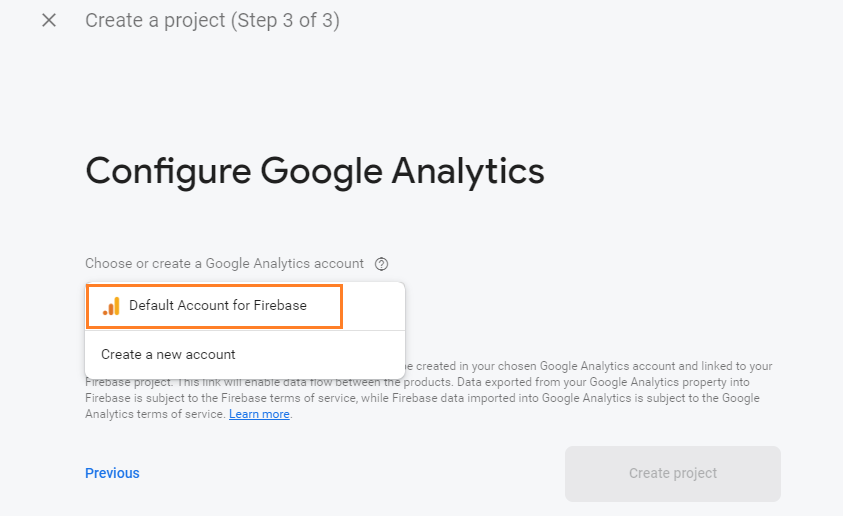Screen dimensions: 843x516
Task: Choose Create a new account option
Action: pos(245,355)
